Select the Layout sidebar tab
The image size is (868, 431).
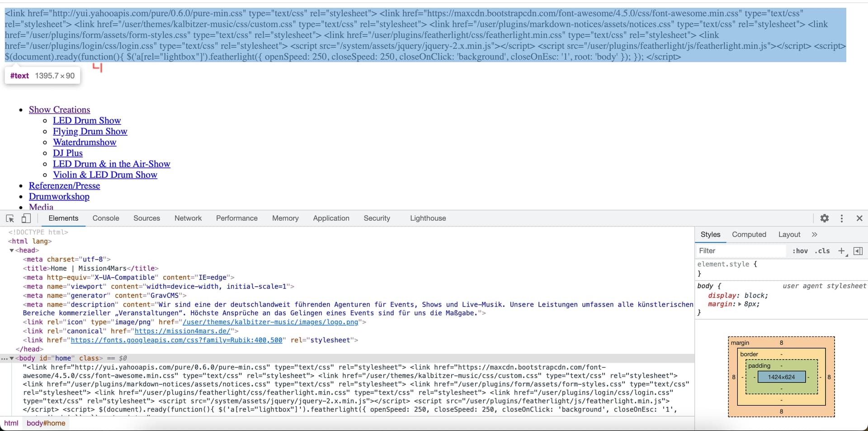789,235
